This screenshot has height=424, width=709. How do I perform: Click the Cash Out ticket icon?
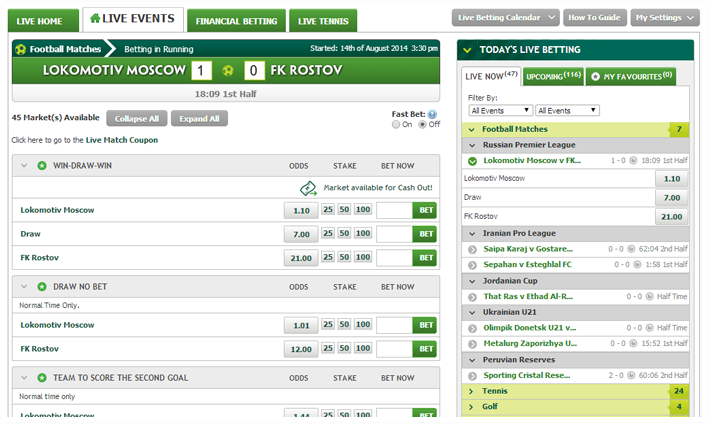coord(308,187)
